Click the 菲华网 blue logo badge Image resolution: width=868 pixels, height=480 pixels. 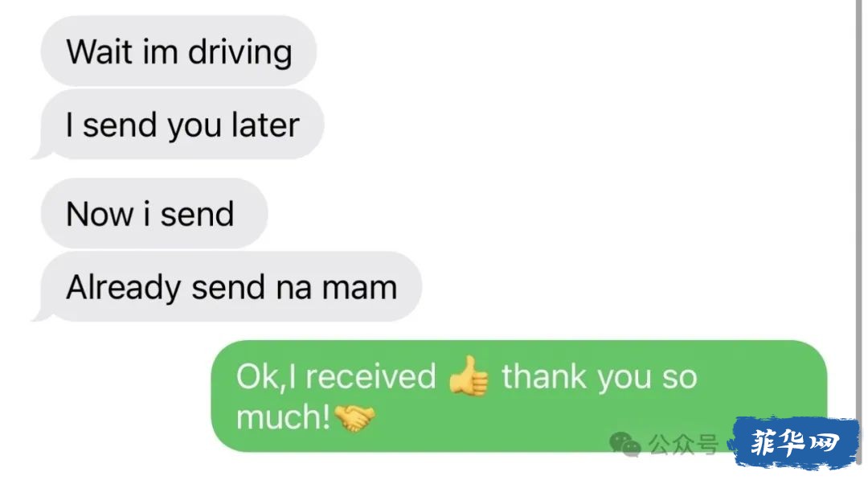(795, 444)
